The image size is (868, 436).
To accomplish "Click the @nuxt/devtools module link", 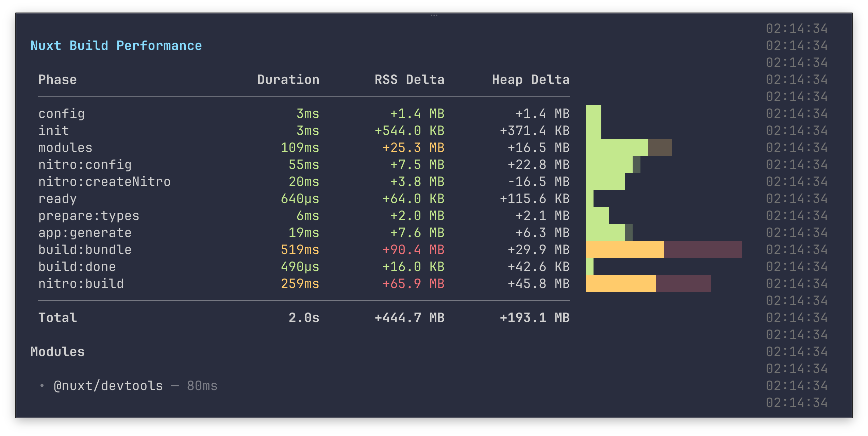I will coord(108,385).
